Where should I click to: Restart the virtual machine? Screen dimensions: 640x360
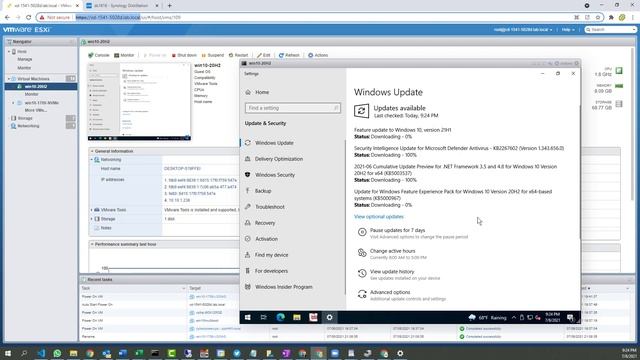[238, 55]
